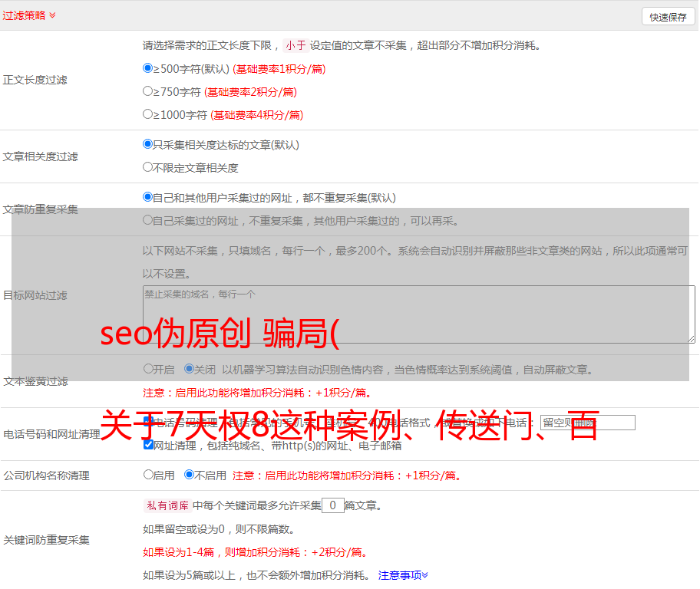Select 关闭 for 文本鉴黄过滤
The height and width of the screenshot is (589, 700).
[x=190, y=369]
